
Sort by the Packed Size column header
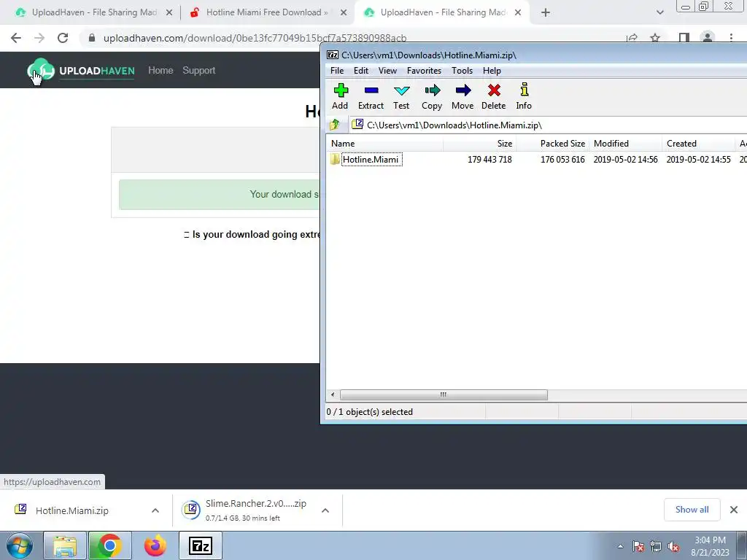pos(553,144)
